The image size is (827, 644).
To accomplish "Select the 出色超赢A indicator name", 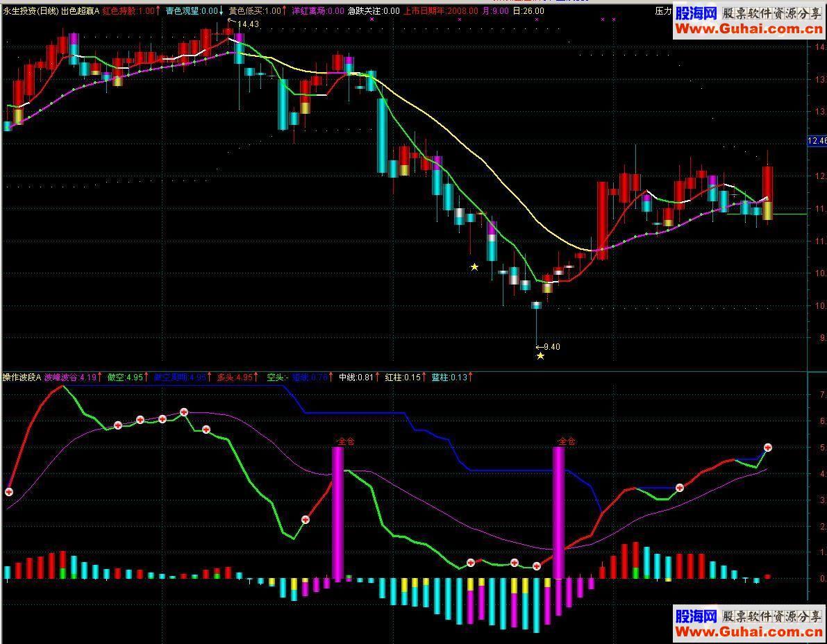I will click(x=80, y=10).
